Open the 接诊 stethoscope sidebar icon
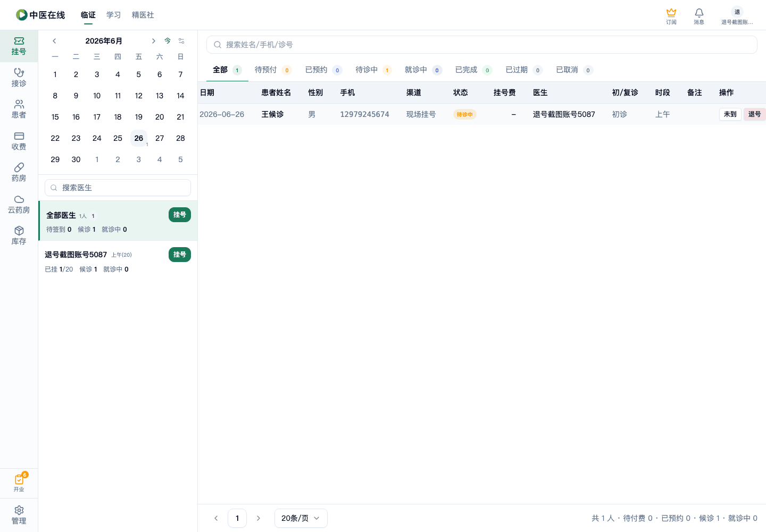766x532 pixels. click(19, 78)
